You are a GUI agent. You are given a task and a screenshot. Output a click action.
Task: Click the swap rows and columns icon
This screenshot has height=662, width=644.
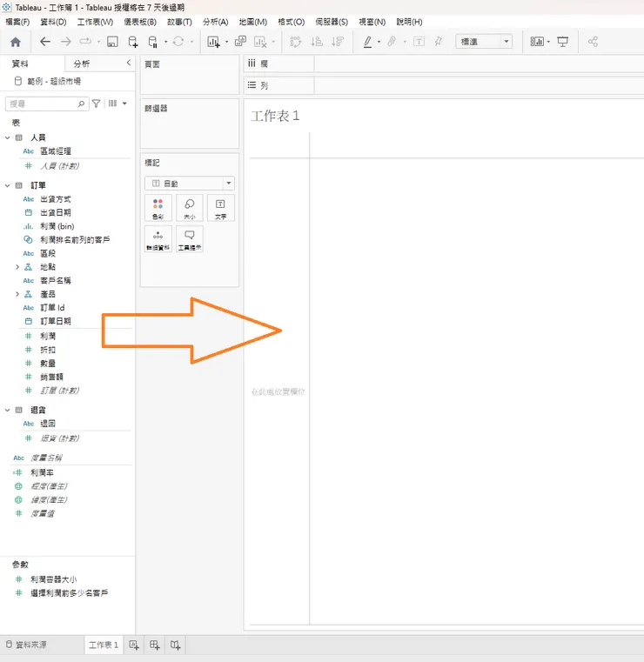tap(296, 42)
